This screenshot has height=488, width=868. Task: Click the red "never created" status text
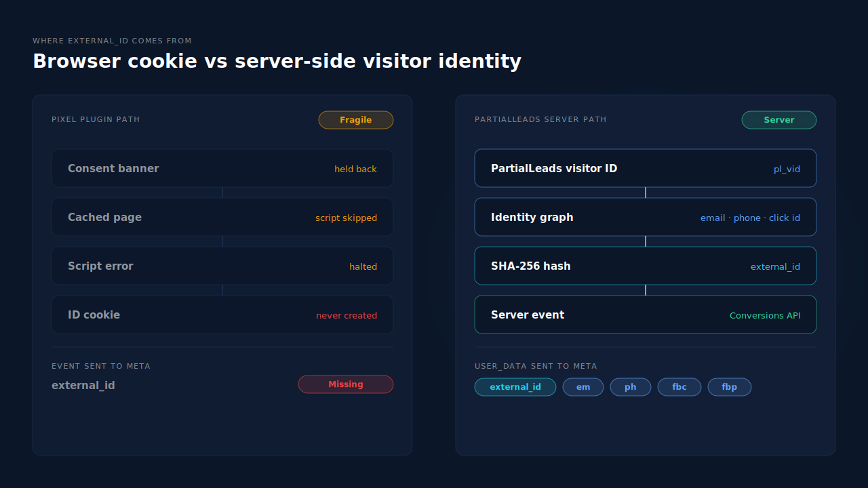[x=347, y=316]
